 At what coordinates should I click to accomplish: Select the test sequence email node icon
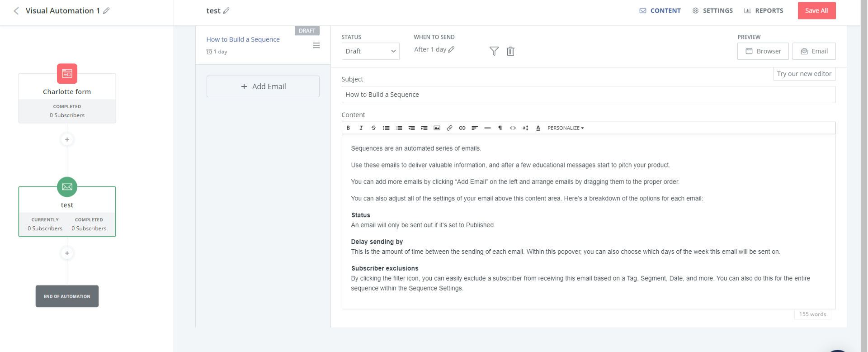point(67,187)
